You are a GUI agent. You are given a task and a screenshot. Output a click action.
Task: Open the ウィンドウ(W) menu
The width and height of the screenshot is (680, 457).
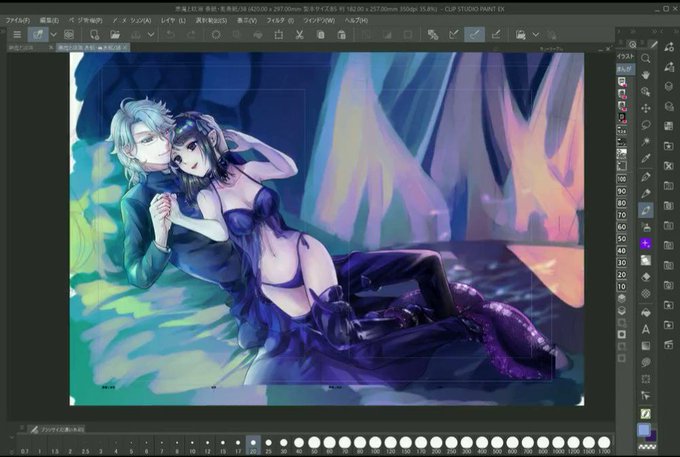319,20
